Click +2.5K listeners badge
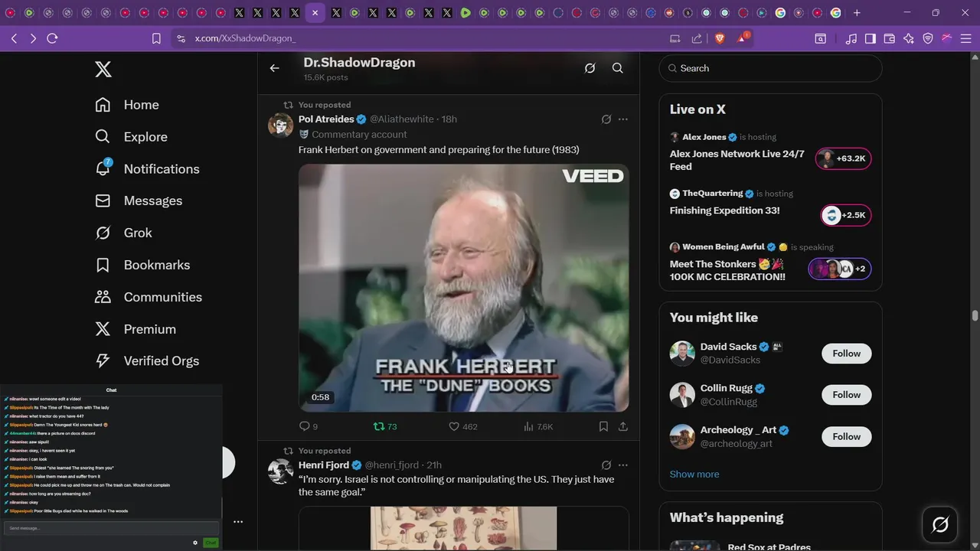 click(846, 215)
